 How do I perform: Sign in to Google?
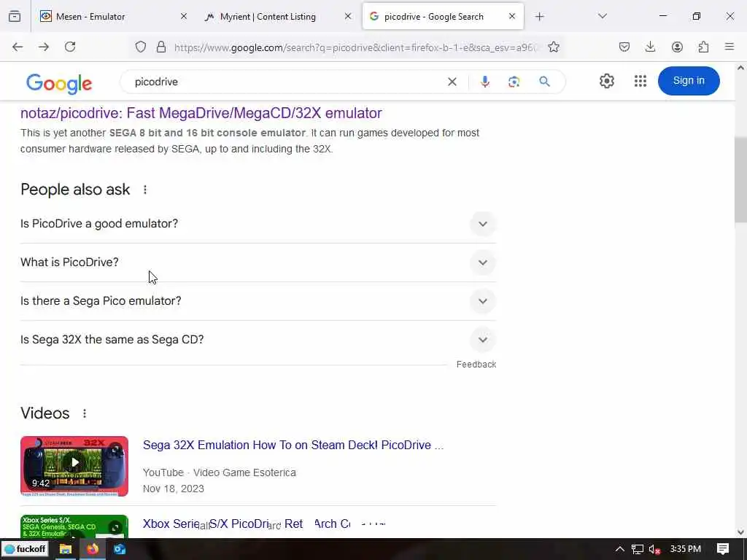tap(689, 81)
